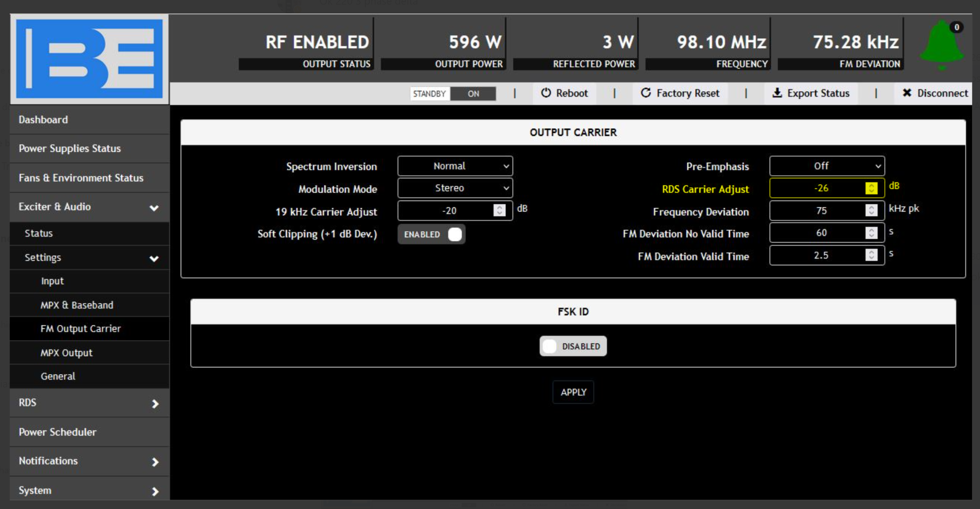980x509 pixels.
Task: Click the Export Status download icon
Action: (777, 93)
